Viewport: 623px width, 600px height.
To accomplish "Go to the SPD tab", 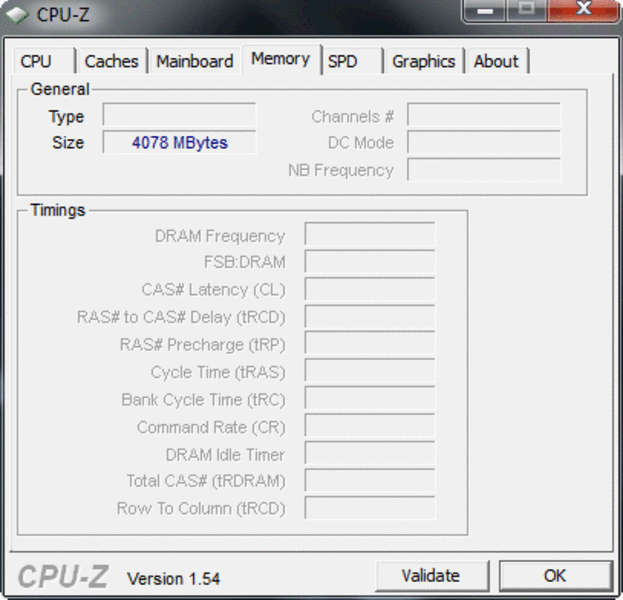I will 352,61.
